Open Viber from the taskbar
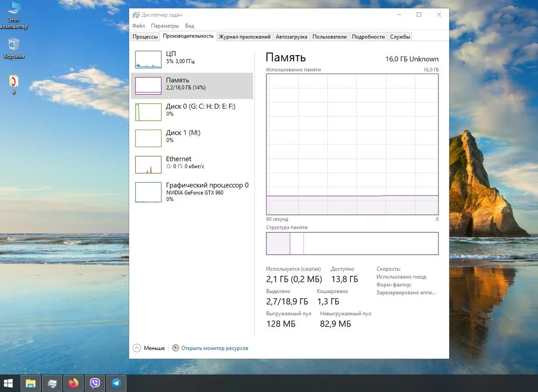This screenshot has width=538, height=392. (x=95, y=383)
